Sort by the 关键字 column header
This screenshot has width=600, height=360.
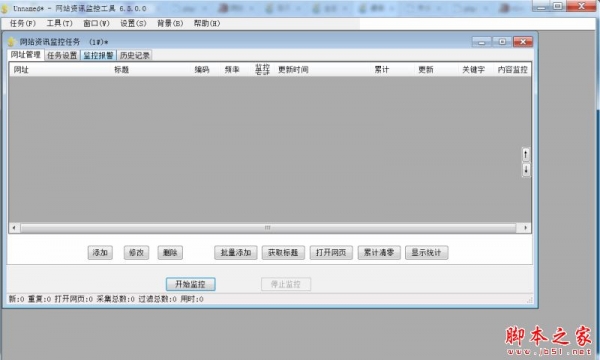473,70
